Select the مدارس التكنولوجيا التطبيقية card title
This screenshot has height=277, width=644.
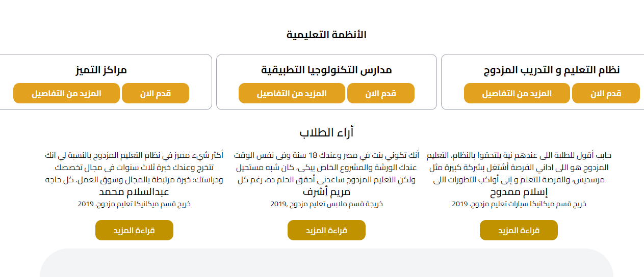coord(326,70)
